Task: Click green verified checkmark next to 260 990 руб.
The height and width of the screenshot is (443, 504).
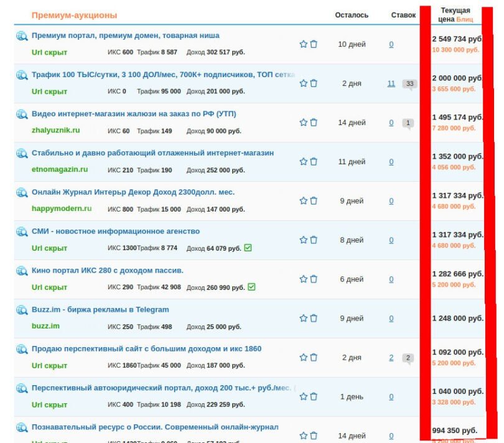Action: pyautogui.click(x=251, y=287)
